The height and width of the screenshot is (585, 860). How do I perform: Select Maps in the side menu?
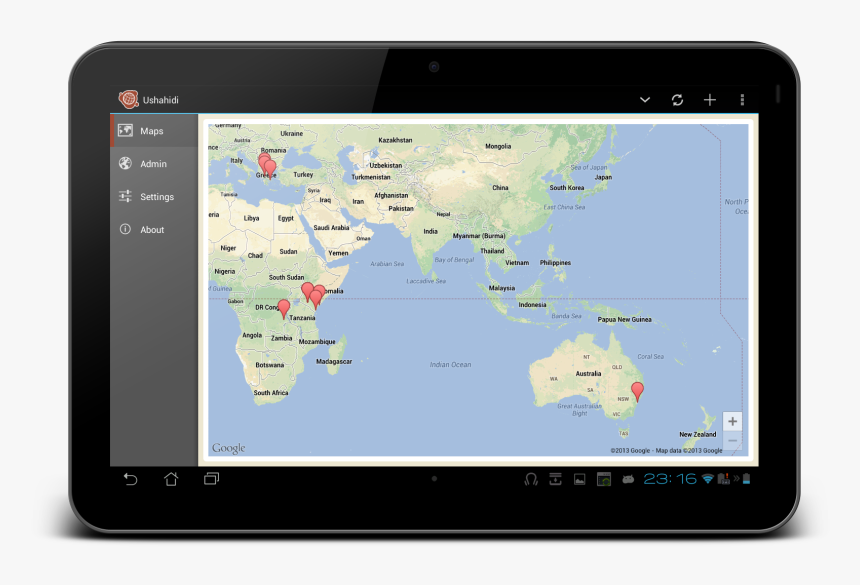tap(154, 131)
